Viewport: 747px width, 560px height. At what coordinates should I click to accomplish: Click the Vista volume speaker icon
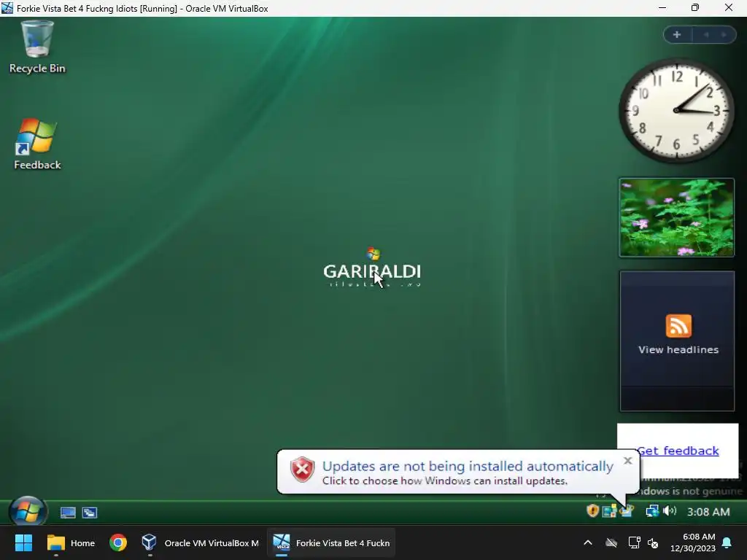coord(670,511)
